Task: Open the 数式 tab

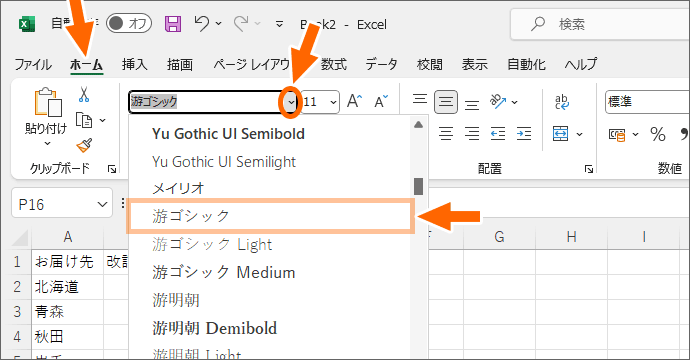Action: pos(334,65)
